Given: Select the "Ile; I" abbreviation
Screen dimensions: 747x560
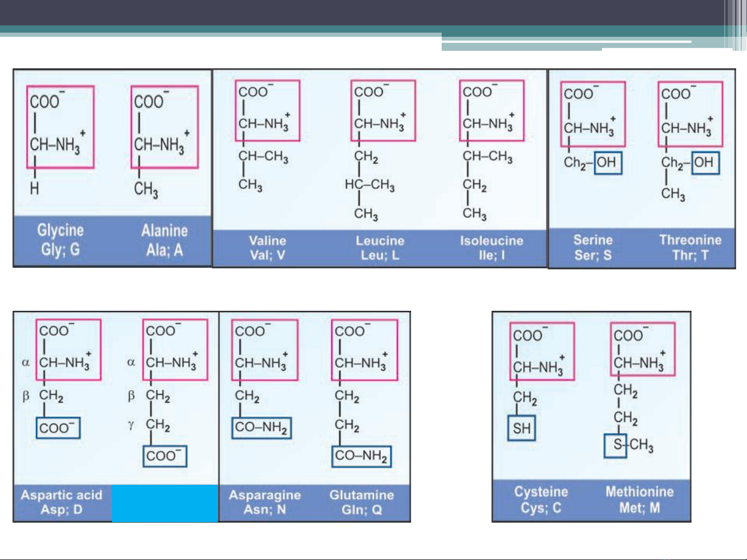Looking at the screenshot, I should point(491,255).
